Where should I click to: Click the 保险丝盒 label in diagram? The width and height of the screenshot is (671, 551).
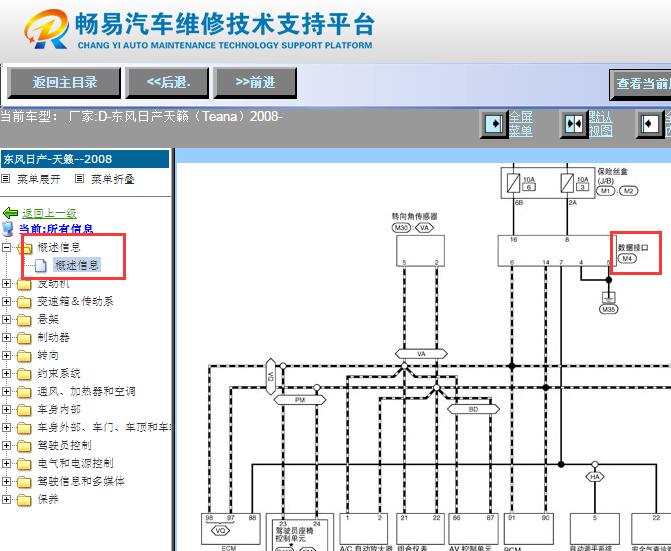612,172
